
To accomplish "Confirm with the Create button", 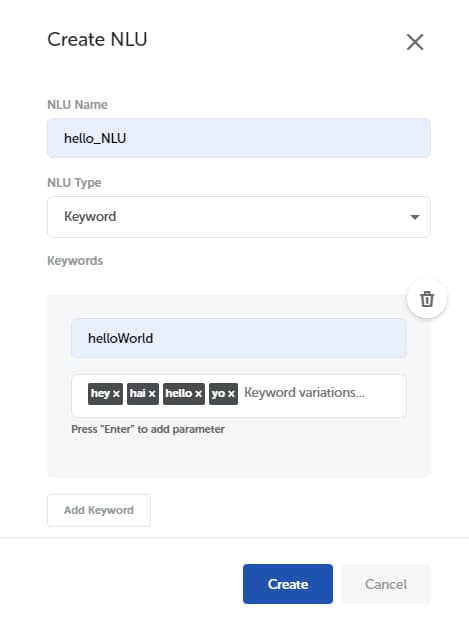I will (288, 584).
